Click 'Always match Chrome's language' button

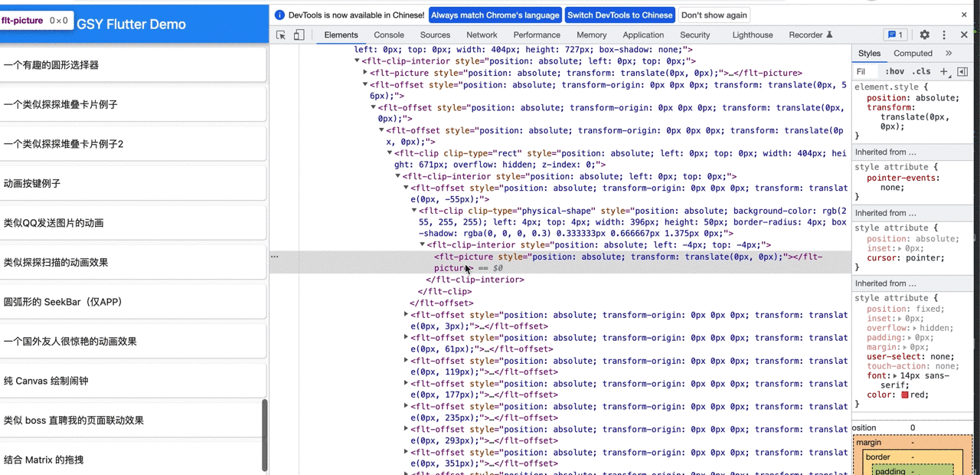pos(495,15)
